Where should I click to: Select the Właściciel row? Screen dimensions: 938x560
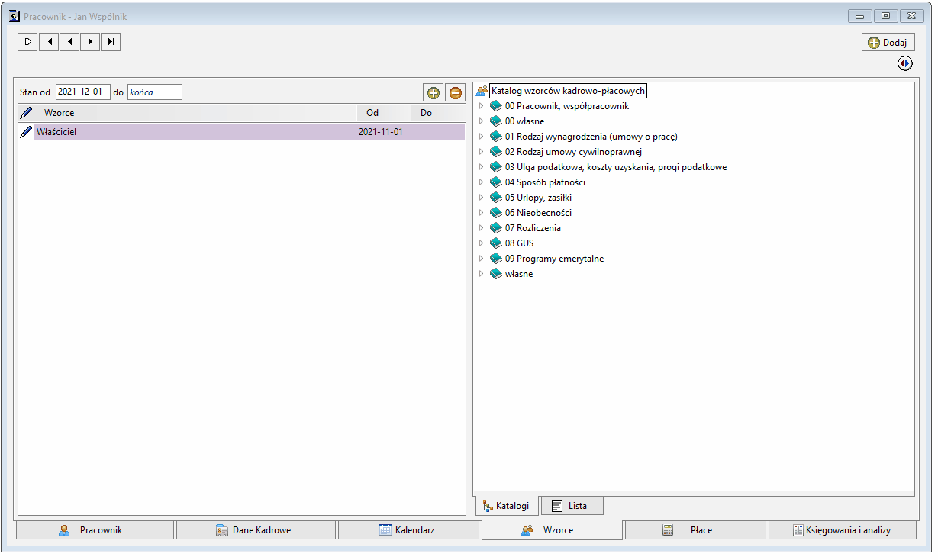point(241,132)
